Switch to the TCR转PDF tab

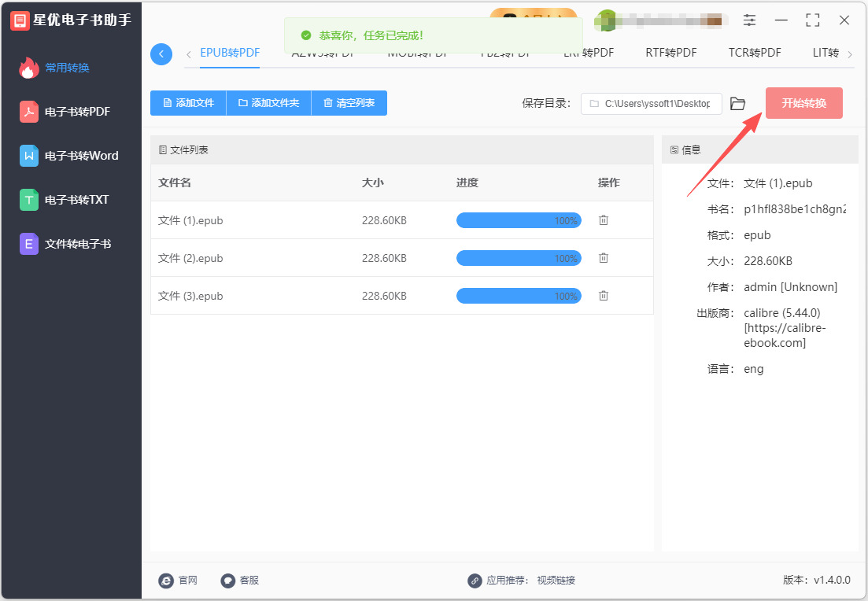point(755,53)
